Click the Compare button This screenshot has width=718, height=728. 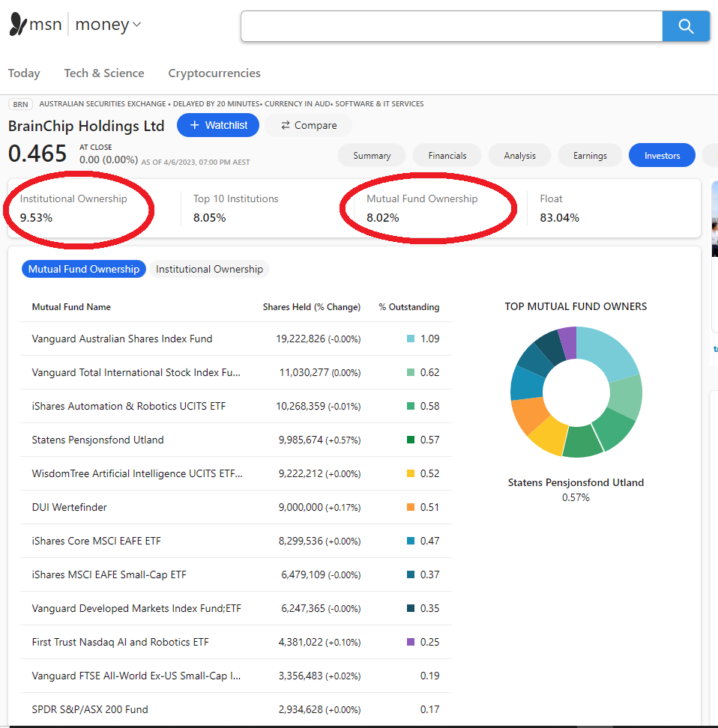309,125
